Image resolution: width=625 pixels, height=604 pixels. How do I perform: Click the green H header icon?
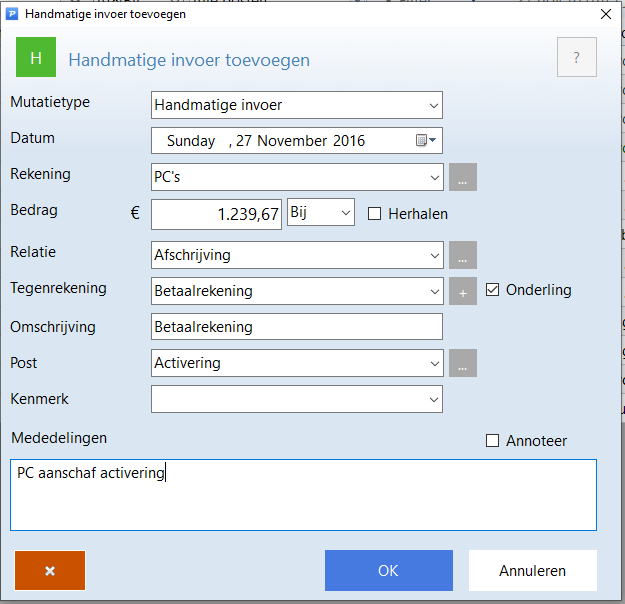pyautogui.click(x=36, y=58)
